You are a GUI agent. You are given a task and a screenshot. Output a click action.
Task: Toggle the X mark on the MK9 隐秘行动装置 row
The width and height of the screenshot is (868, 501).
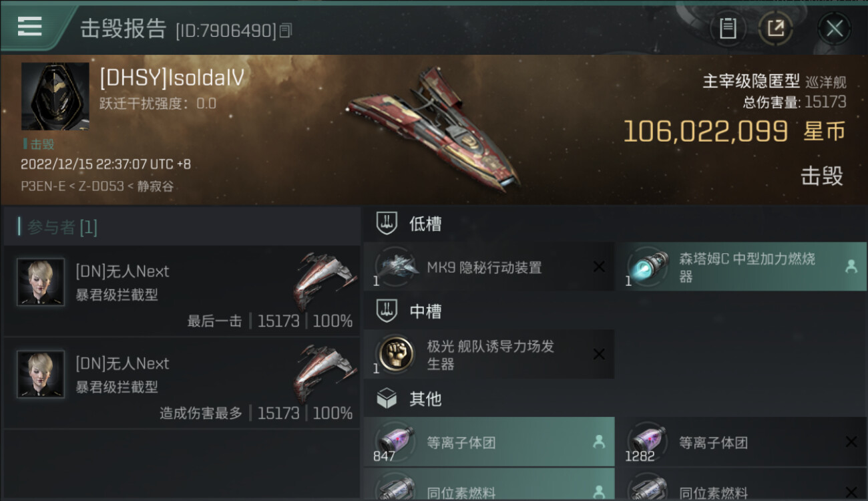pos(599,267)
